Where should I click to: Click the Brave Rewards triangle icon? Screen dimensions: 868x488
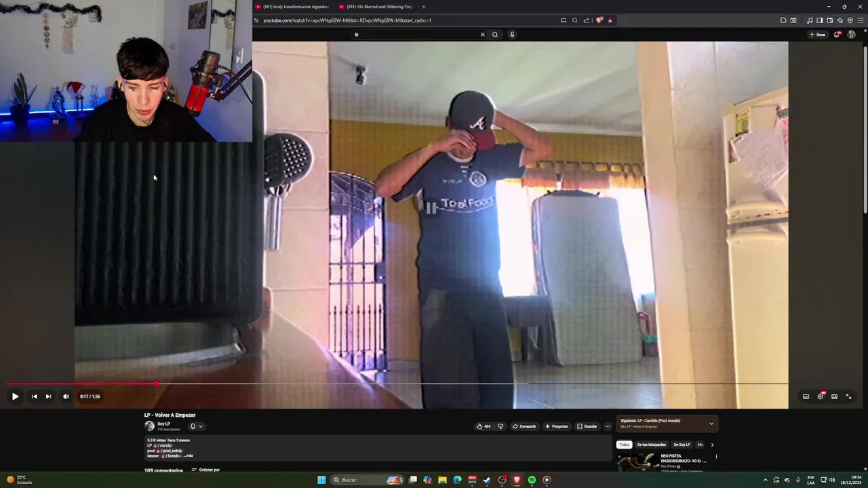[610, 20]
